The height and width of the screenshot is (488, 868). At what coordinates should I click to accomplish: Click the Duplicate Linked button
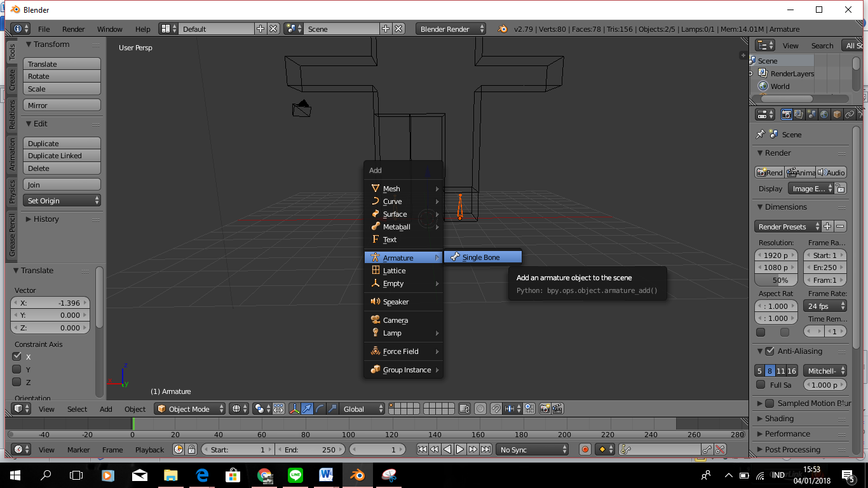(x=62, y=156)
